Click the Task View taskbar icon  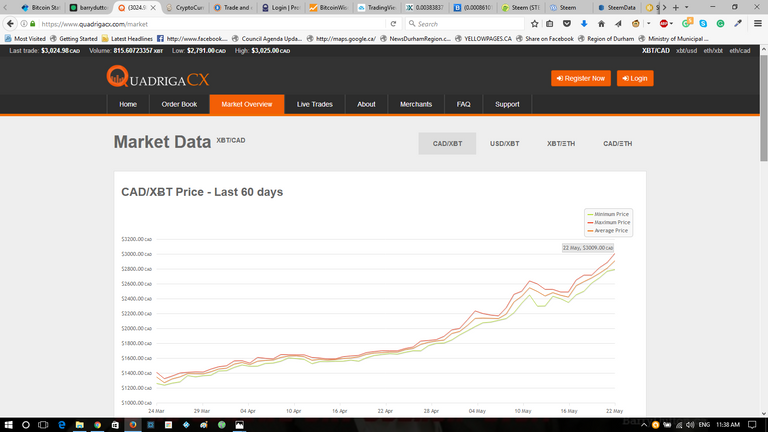click(x=43, y=425)
